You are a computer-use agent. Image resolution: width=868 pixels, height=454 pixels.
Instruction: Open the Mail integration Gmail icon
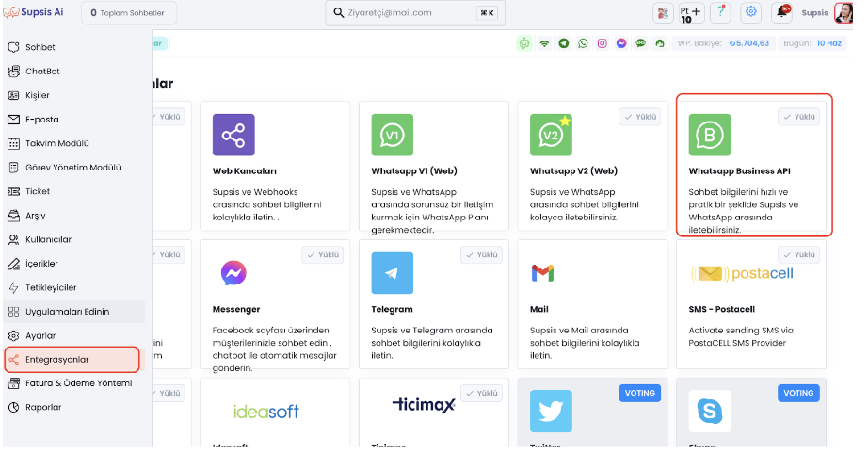coord(542,273)
